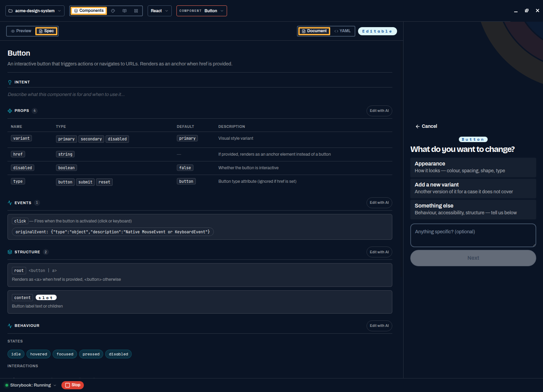Select the Spec tab
543x392 pixels.
pyautogui.click(x=46, y=31)
